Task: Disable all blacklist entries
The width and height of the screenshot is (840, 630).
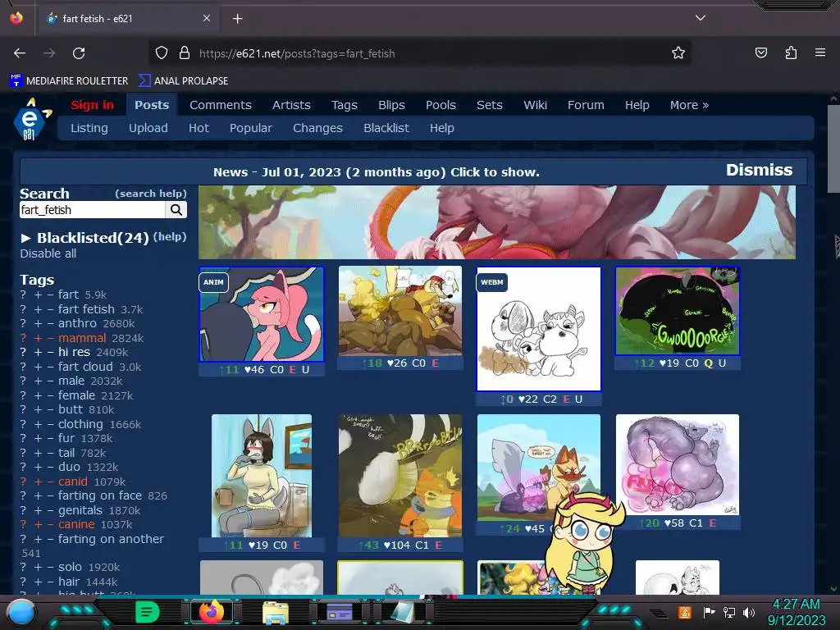Action: (x=48, y=254)
